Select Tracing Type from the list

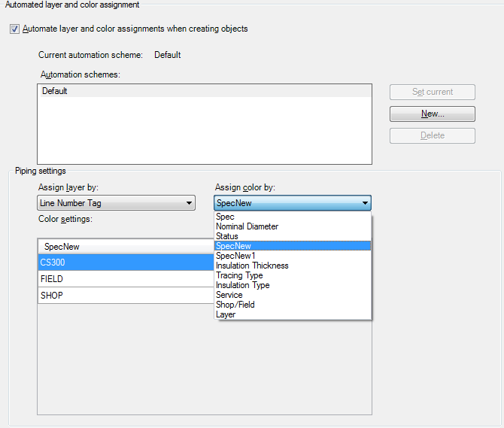pos(239,275)
